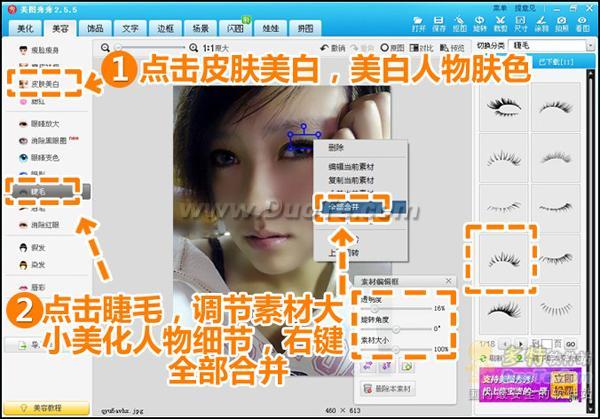The height and width of the screenshot is (419, 600).
Task: Open the 场景 tab
Action: [201, 28]
